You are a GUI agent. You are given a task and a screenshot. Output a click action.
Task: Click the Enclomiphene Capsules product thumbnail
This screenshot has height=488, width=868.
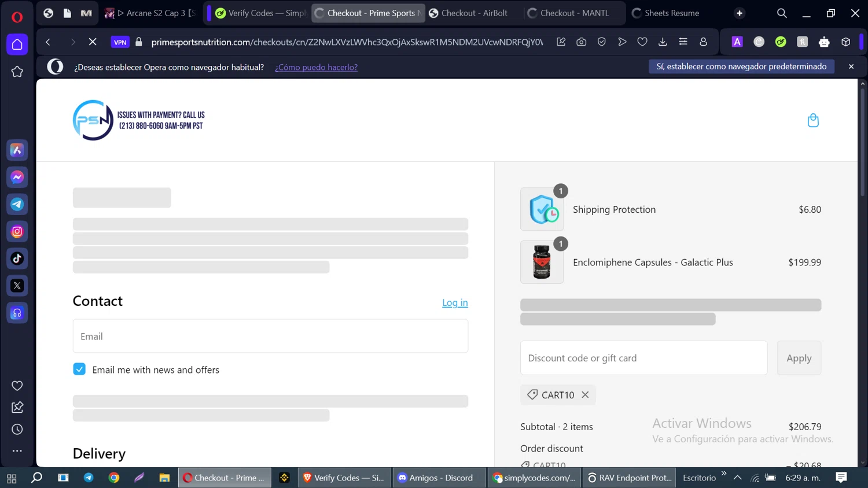(542, 262)
